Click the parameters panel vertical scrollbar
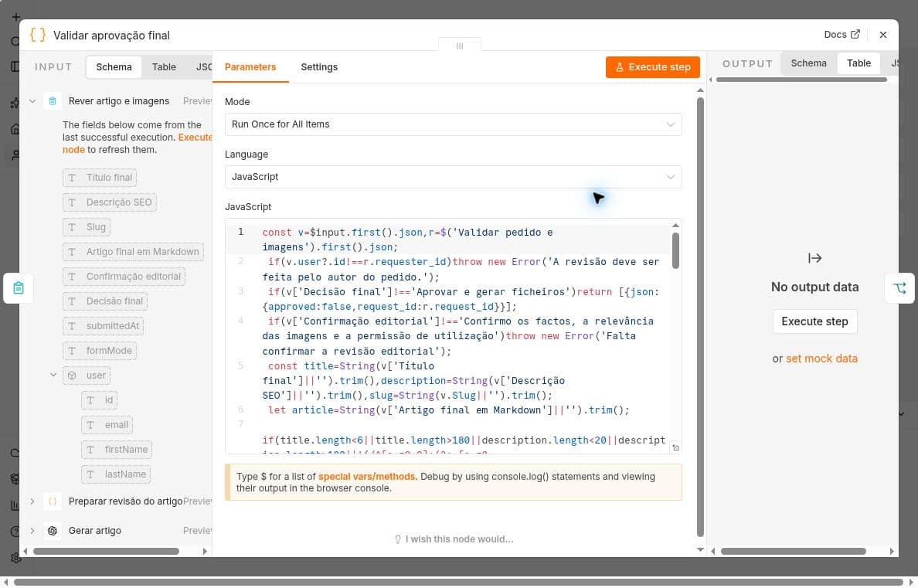Image resolution: width=918 pixels, height=588 pixels. click(x=700, y=317)
